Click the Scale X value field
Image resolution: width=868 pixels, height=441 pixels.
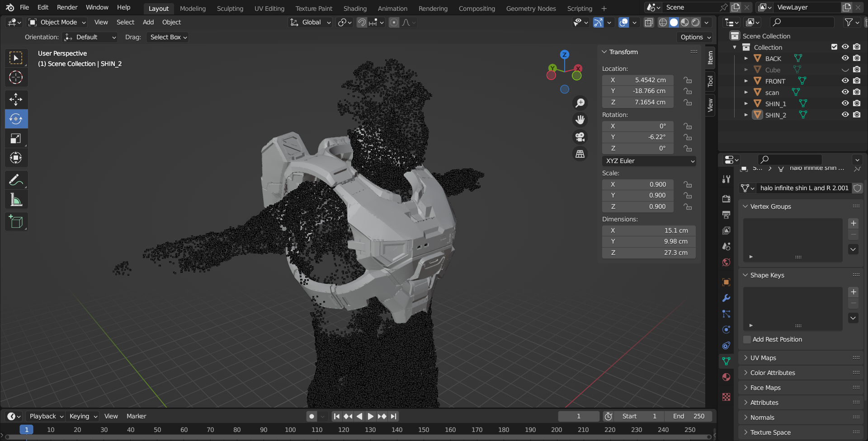(x=638, y=184)
